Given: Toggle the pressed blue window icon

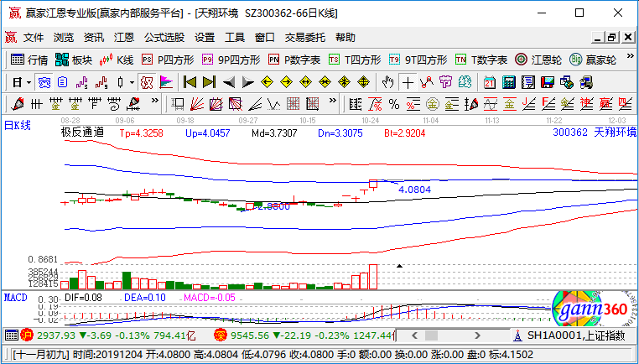Looking at the screenshot, I should (44, 83).
